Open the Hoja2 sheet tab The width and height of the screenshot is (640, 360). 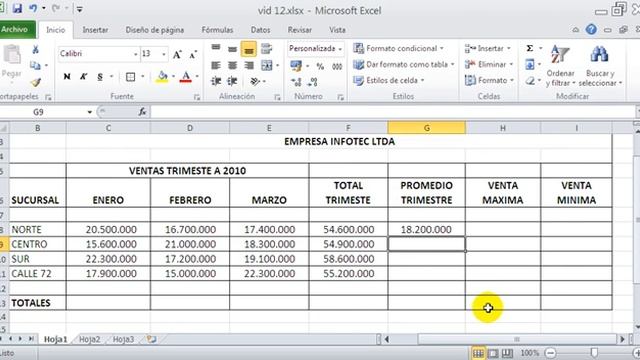pyautogui.click(x=89, y=339)
